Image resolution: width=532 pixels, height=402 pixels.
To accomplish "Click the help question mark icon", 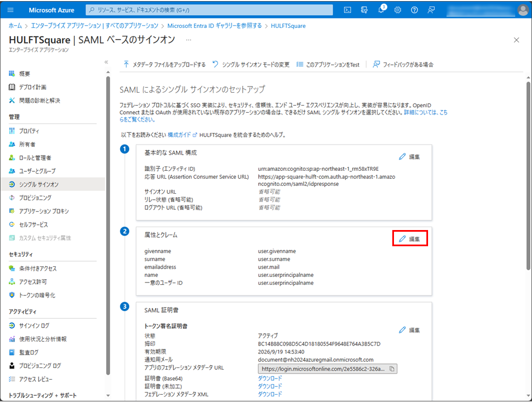I will pos(414,10).
